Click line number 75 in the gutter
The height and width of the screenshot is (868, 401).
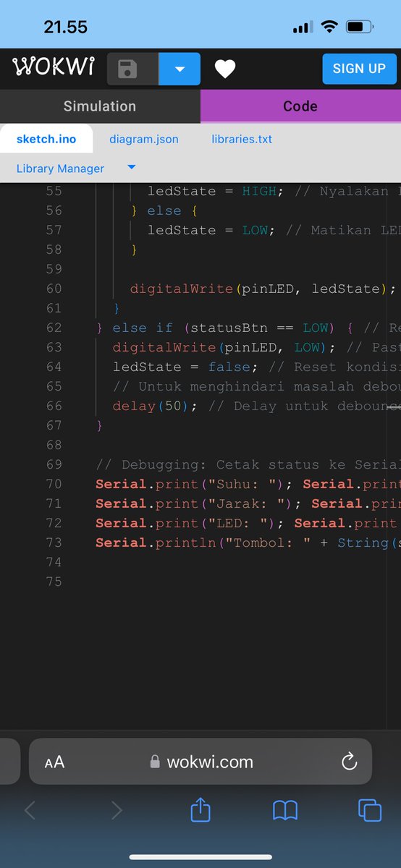54,582
